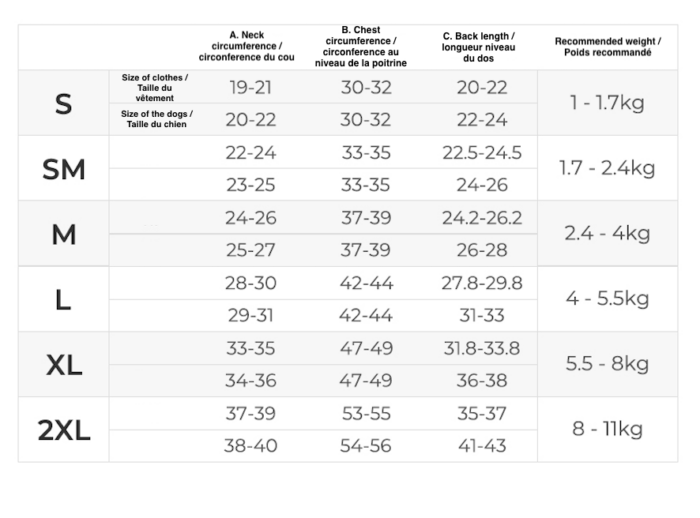The image size is (700, 518).
Task: Click the S size label
Action: tap(63, 103)
